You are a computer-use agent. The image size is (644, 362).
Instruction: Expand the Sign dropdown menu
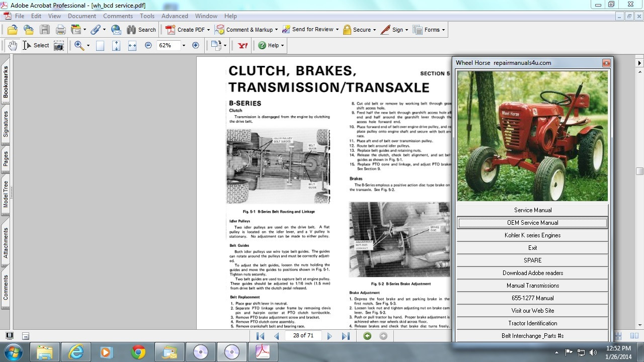(407, 30)
